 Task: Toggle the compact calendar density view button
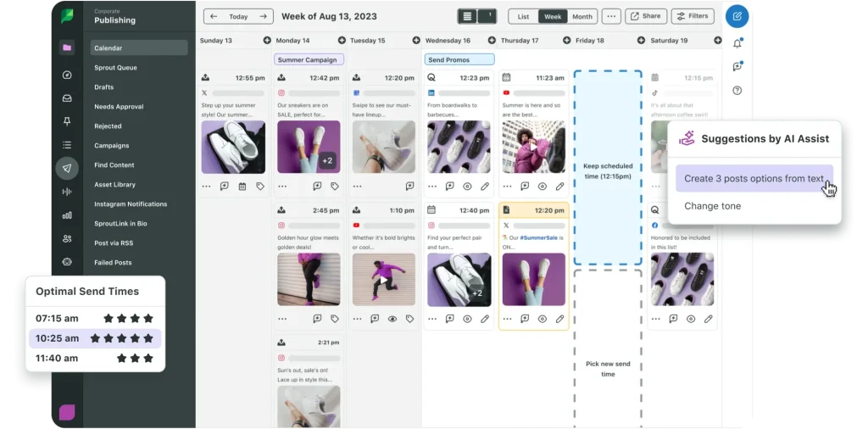(467, 16)
